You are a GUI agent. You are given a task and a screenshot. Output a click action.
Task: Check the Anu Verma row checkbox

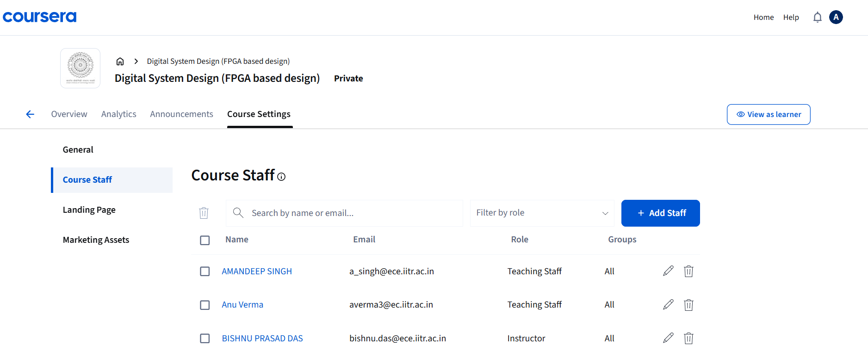(x=205, y=305)
